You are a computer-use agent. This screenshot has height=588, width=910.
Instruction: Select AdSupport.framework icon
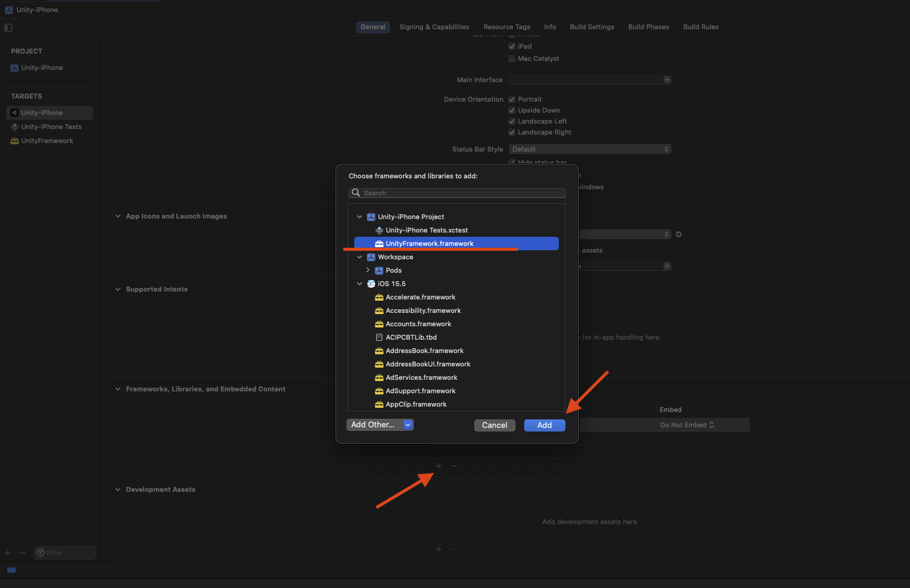tap(379, 391)
